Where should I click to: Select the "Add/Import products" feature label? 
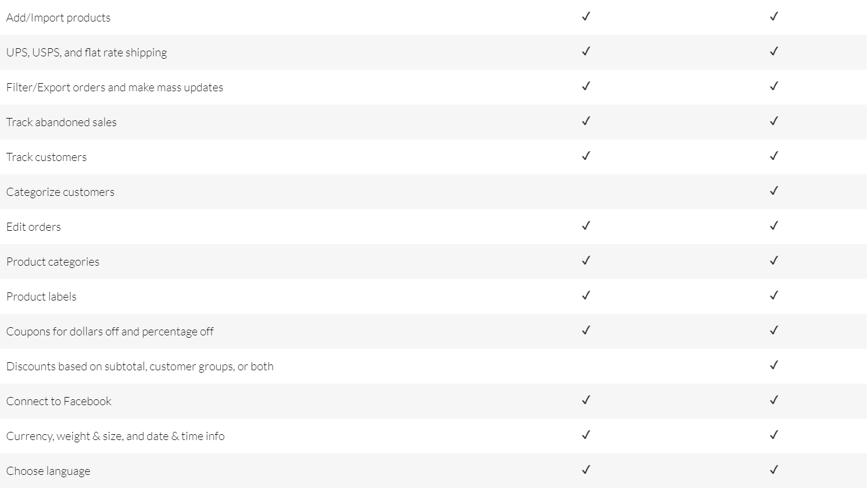(x=58, y=18)
